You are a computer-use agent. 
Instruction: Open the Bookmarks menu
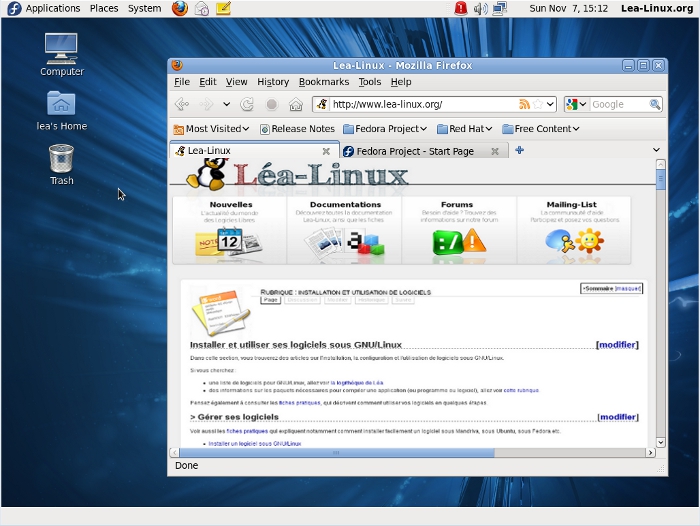pos(324,82)
